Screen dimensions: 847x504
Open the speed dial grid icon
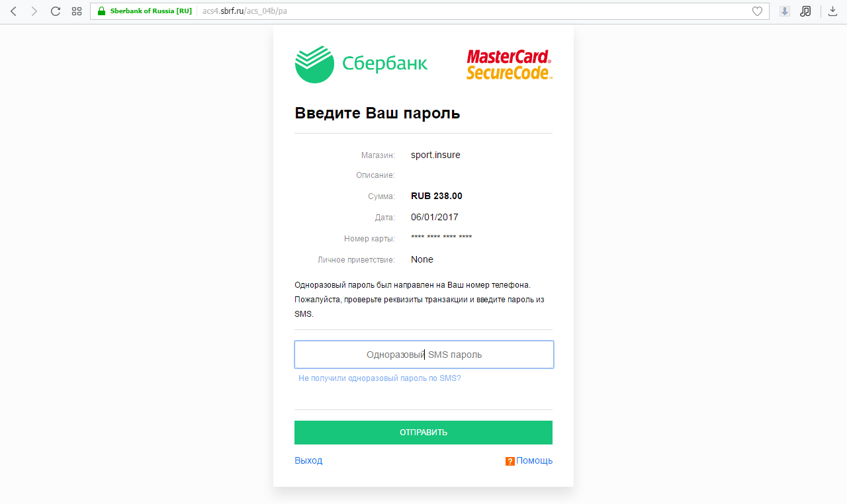point(77,11)
